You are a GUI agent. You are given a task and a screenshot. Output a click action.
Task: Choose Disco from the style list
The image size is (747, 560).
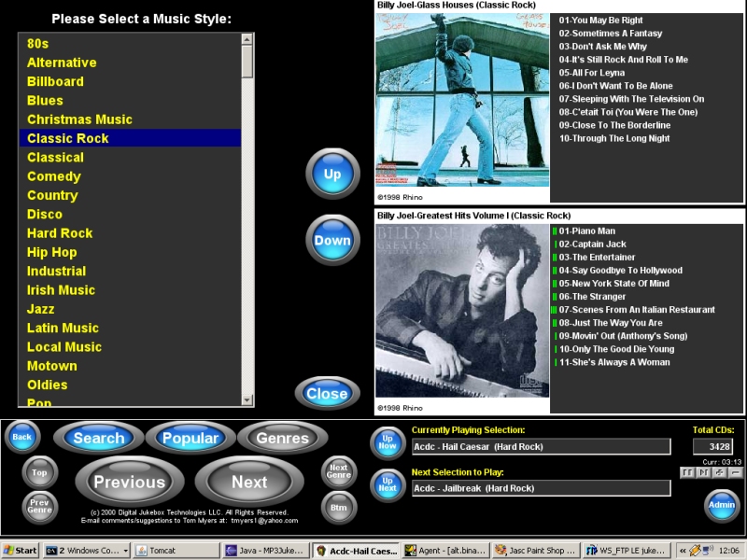[130, 215]
